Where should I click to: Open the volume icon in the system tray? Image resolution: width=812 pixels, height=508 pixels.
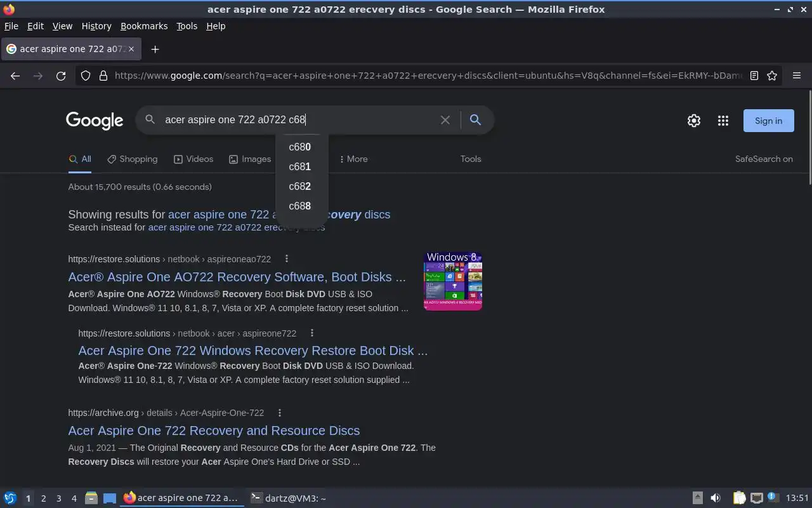(x=716, y=498)
